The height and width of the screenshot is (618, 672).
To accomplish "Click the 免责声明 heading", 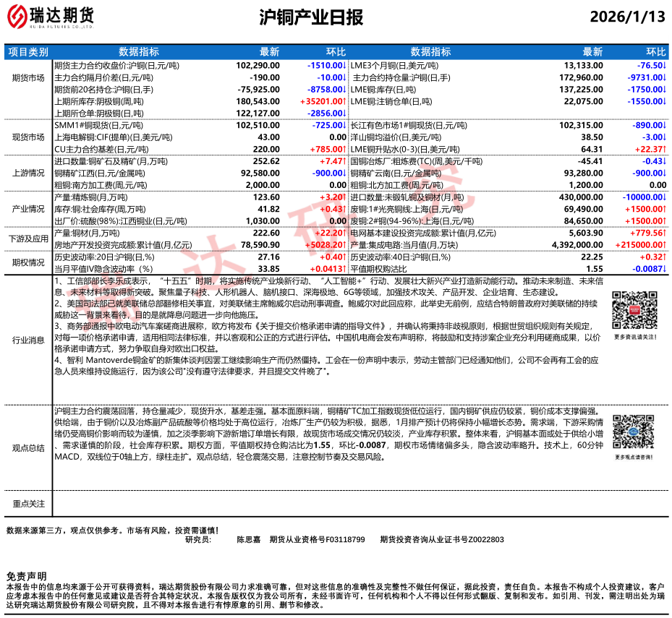I will [26, 575].
